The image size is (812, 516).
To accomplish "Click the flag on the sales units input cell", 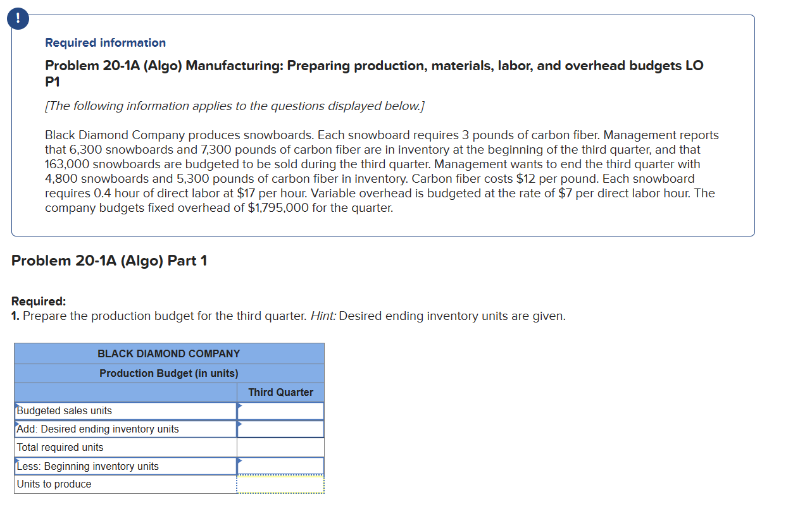I will coord(239,405).
